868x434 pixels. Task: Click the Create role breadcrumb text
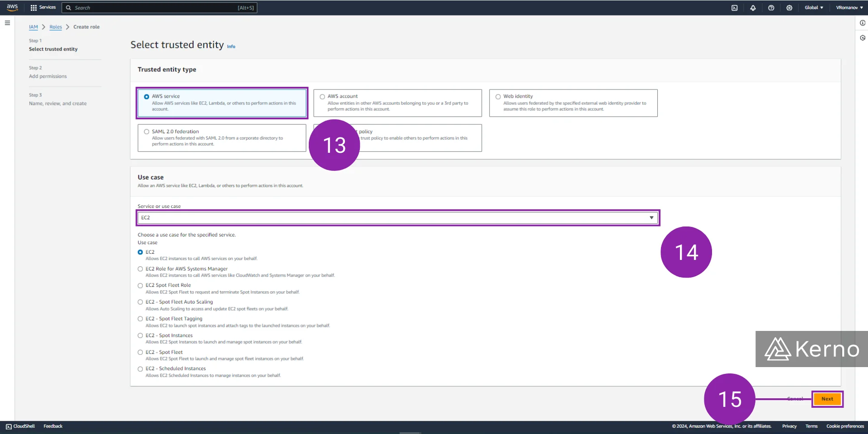[86, 27]
